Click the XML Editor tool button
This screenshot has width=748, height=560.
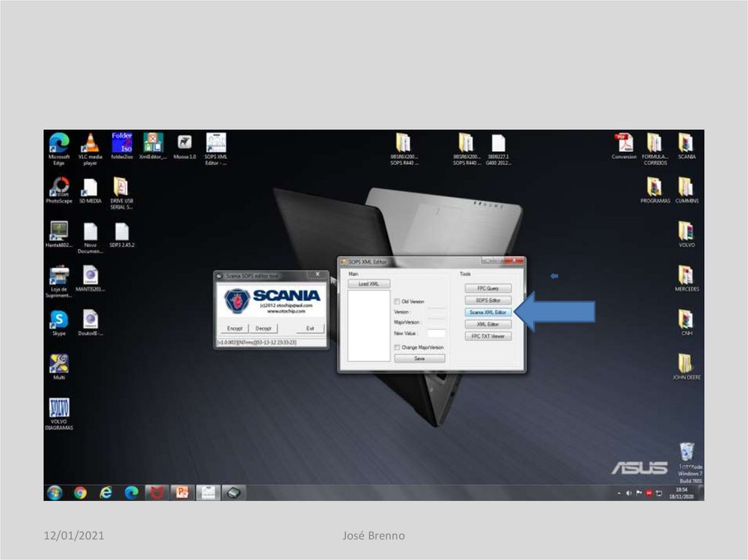(488, 324)
